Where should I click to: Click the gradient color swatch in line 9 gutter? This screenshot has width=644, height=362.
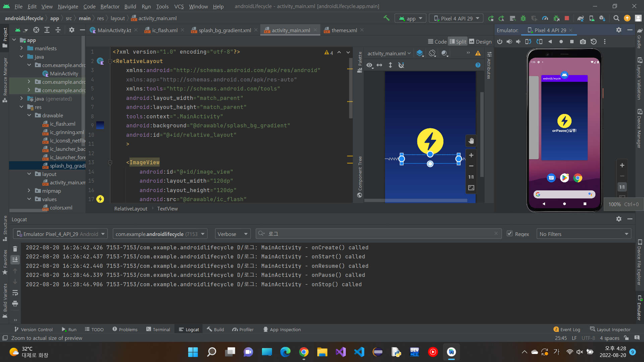[100, 125]
